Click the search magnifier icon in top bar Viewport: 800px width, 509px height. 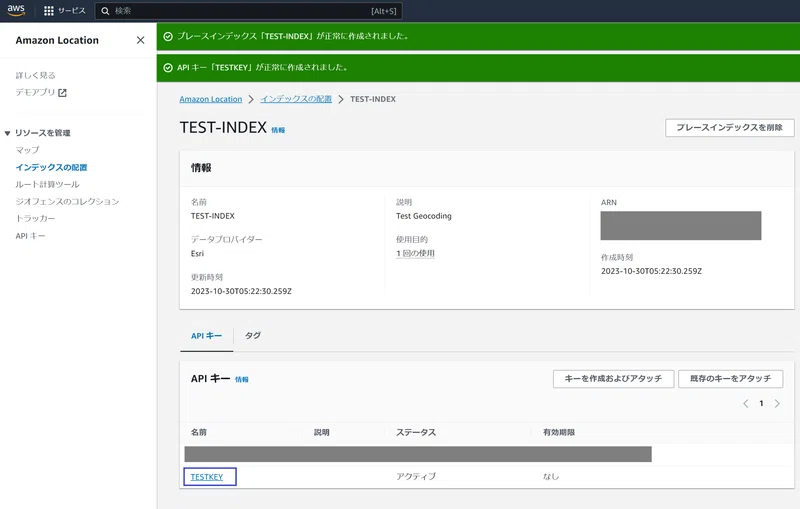pos(105,11)
